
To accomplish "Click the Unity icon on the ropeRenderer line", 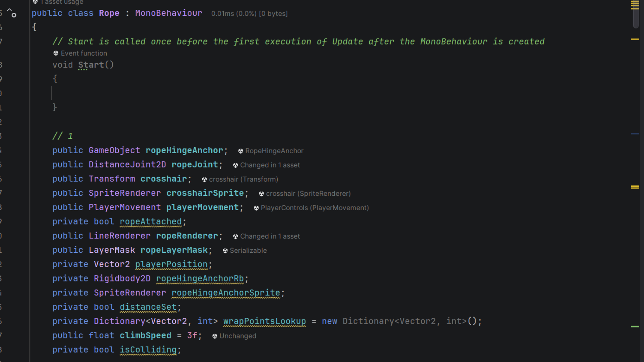I will click(x=235, y=237).
